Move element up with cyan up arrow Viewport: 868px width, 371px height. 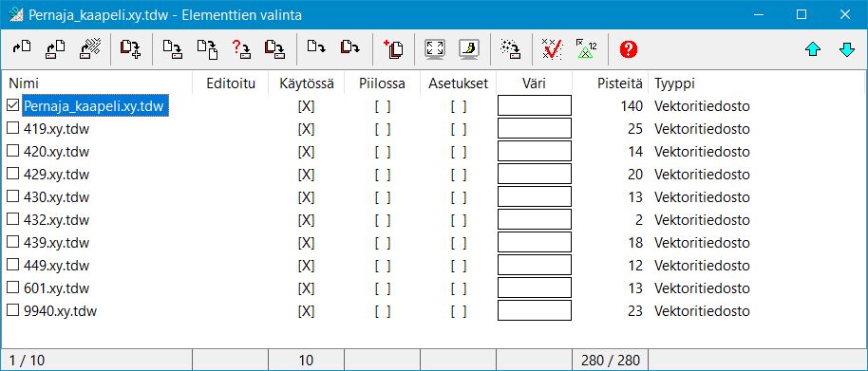(813, 49)
